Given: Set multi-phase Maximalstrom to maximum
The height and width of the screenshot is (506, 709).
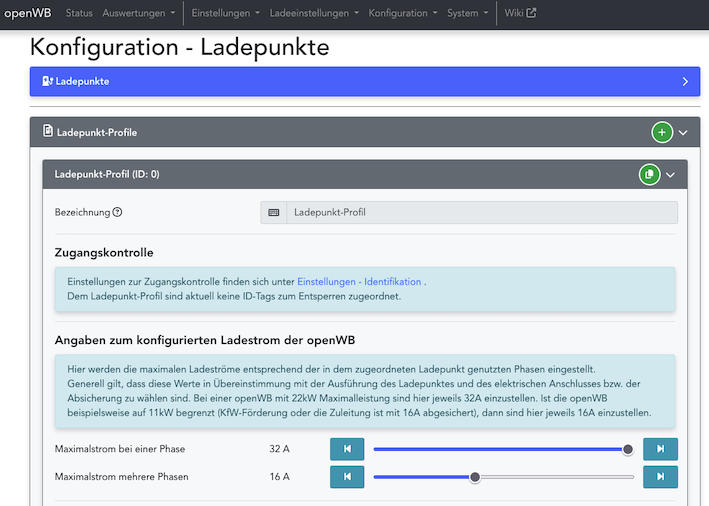Looking at the screenshot, I should coord(660,477).
